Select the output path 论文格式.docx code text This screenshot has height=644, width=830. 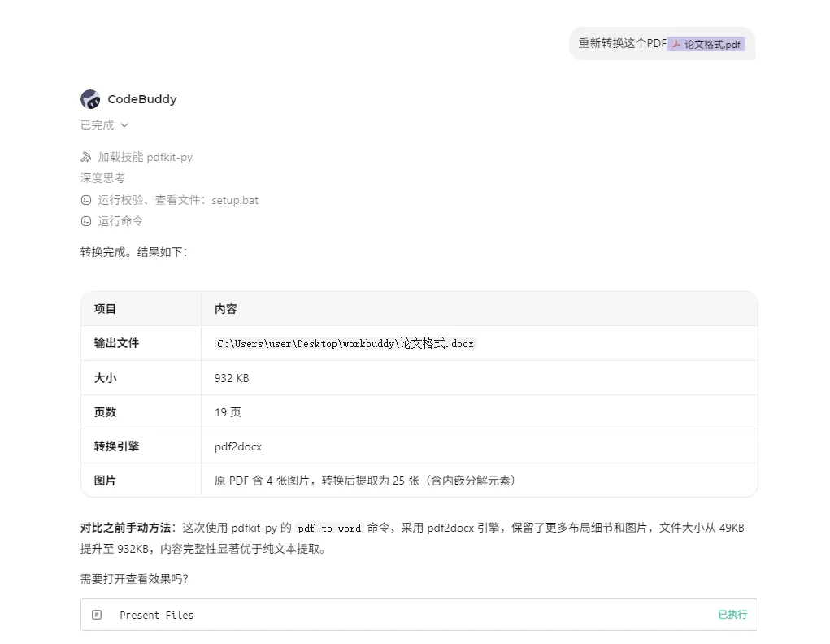click(345, 344)
